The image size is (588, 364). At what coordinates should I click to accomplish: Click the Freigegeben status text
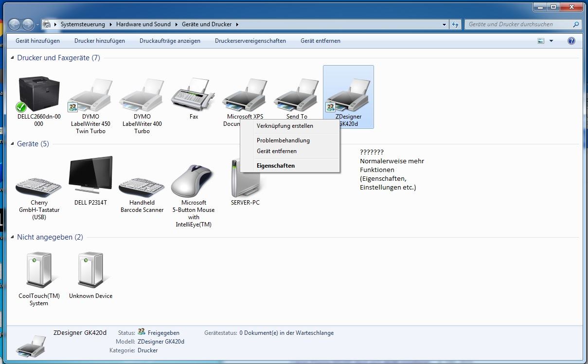[163, 333]
